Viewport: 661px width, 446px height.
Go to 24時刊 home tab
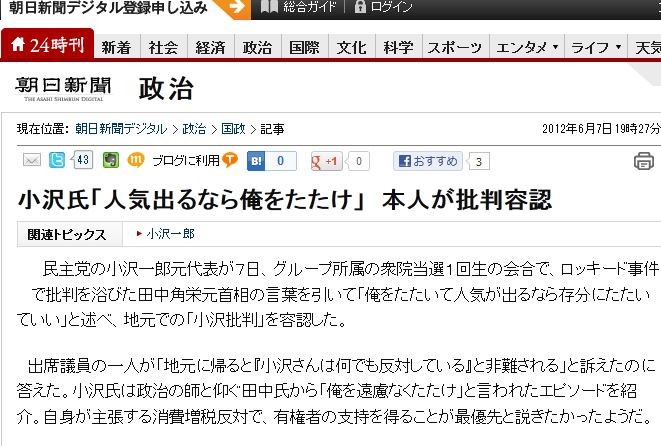click(x=48, y=44)
